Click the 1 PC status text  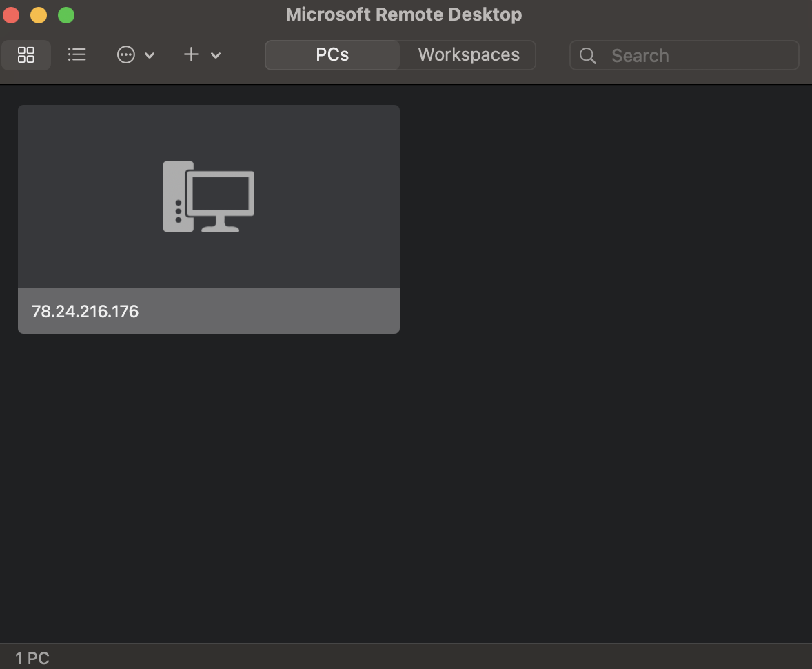(32, 658)
